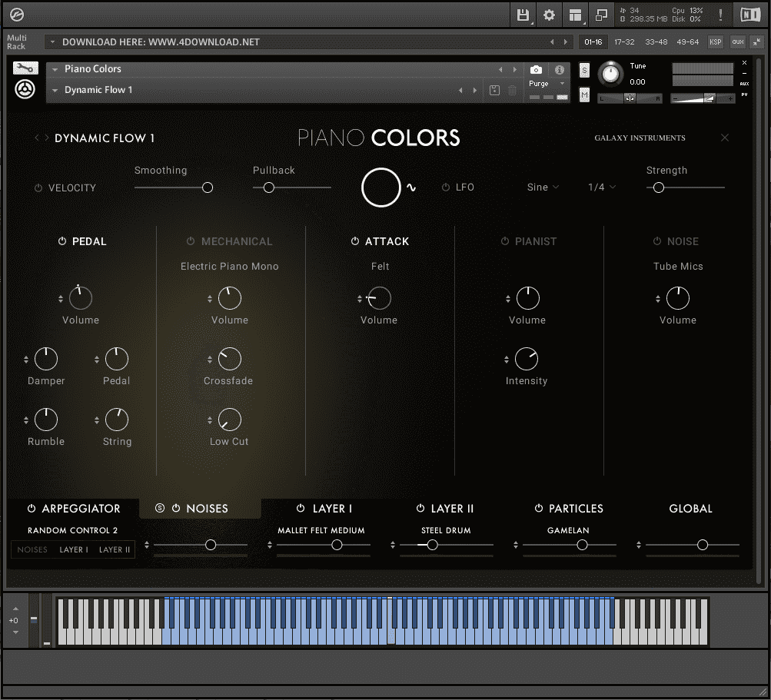Switch to GLOBAL tab
Screen dimensions: 771x700
[690, 508]
